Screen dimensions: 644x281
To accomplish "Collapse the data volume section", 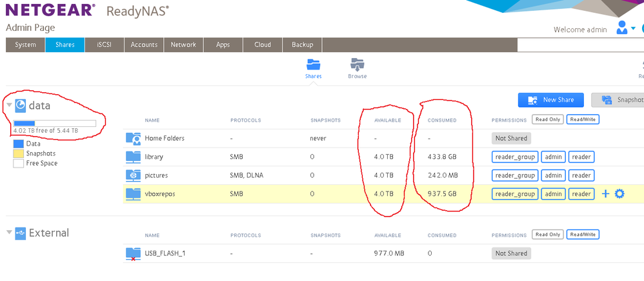I will tap(9, 105).
